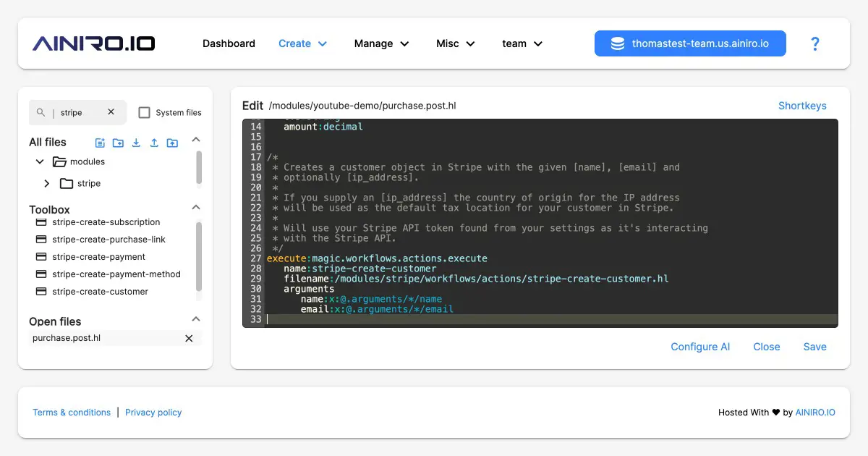Go to the Dashboard menu item
Screen dimensions: 868x456
[229, 43]
